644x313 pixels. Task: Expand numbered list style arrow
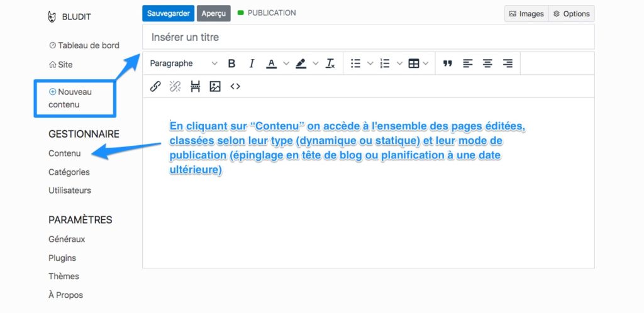pyautogui.click(x=399, y=63)
